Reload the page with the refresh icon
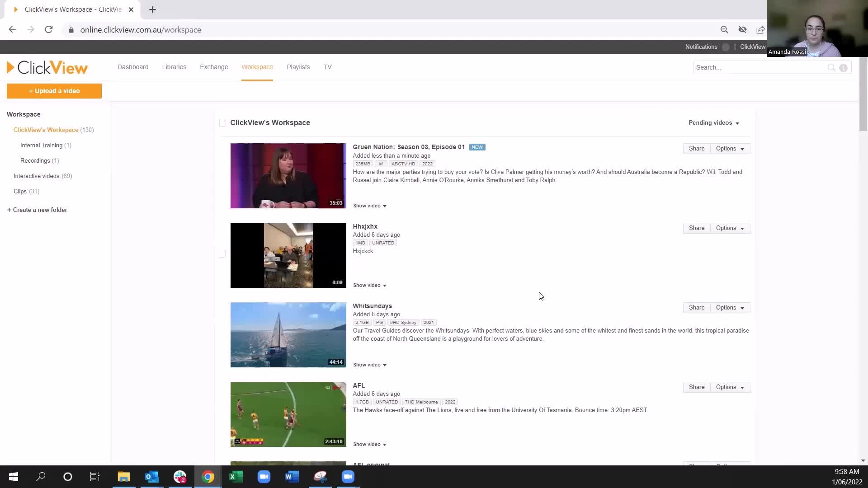 pos(48,29)
